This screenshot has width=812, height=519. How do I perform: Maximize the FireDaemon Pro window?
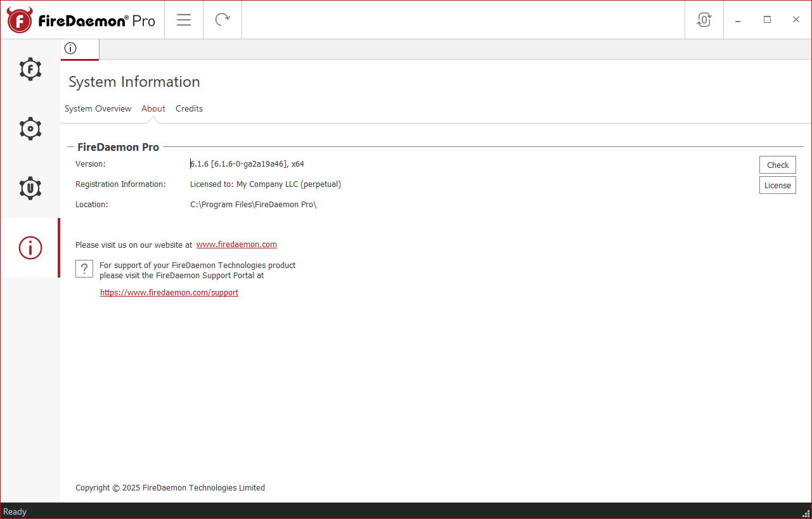pos(767,20)
